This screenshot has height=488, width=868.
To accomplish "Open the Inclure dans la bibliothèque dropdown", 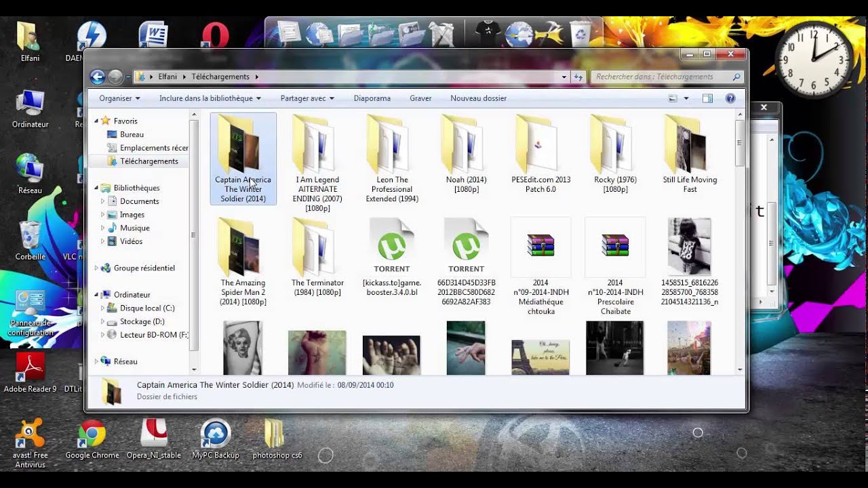I will [x=210, y=98].
